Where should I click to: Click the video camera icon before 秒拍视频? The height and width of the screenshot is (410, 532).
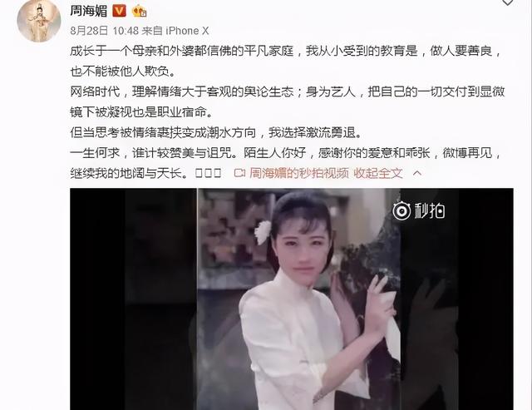(x=239, y=174)
